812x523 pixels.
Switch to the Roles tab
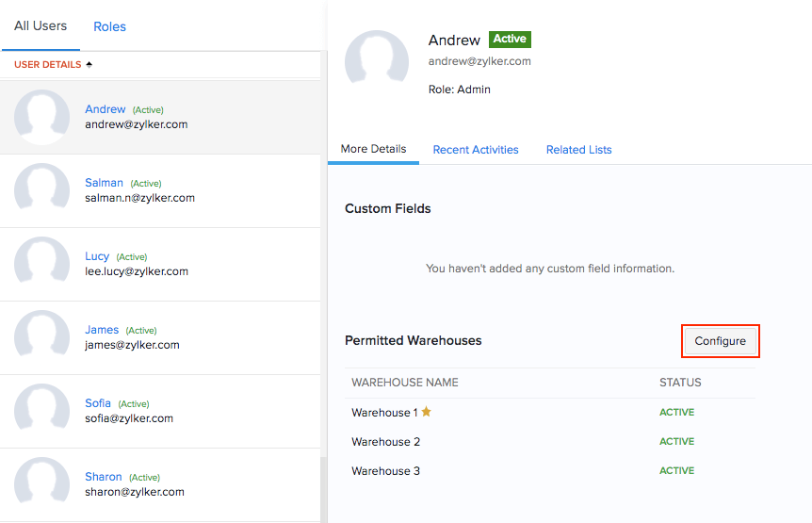(x=109, y=26)
